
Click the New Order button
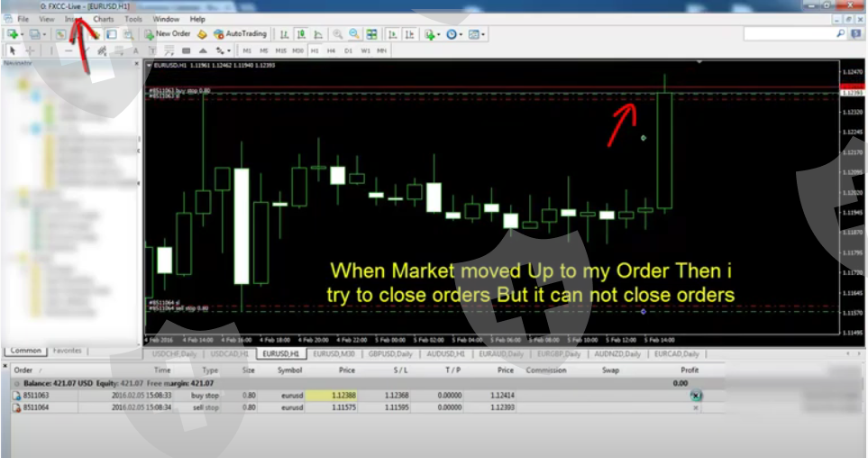[167, 33]
